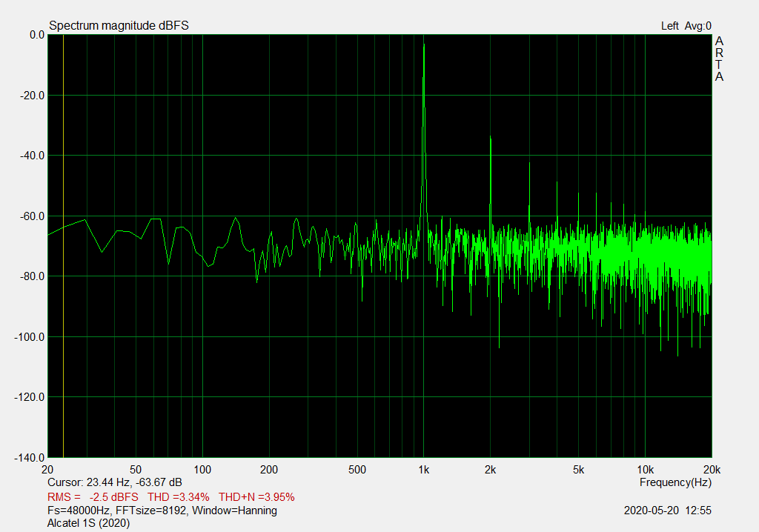The height and width of the screenshot is (532, 759).
Task: Click the '0.0' y-axis label
Action: click(x=37, y=35)
